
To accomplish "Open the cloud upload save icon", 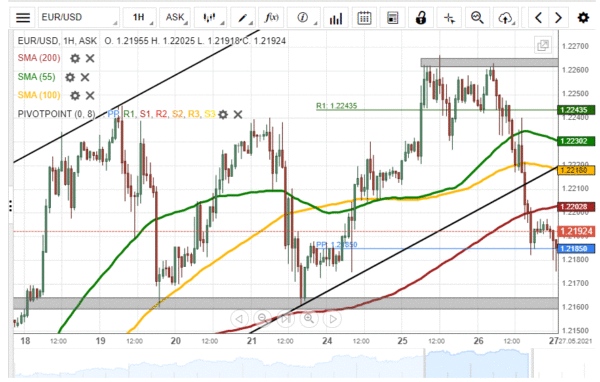I will pyautogui.click(x=505, y=18).
